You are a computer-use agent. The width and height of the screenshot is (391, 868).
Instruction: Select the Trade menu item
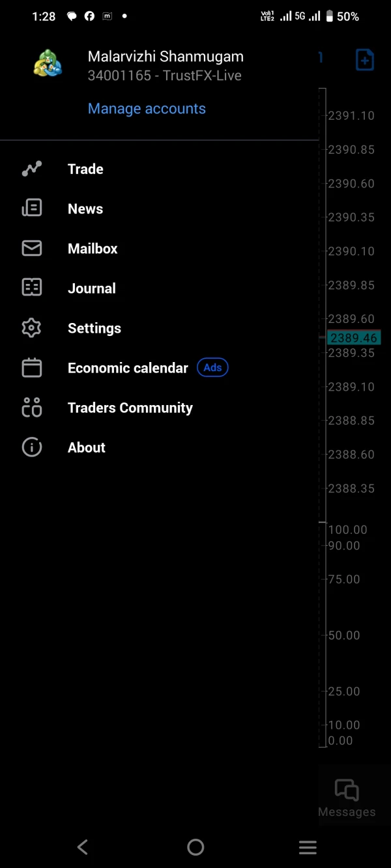(x=85, y=169)
